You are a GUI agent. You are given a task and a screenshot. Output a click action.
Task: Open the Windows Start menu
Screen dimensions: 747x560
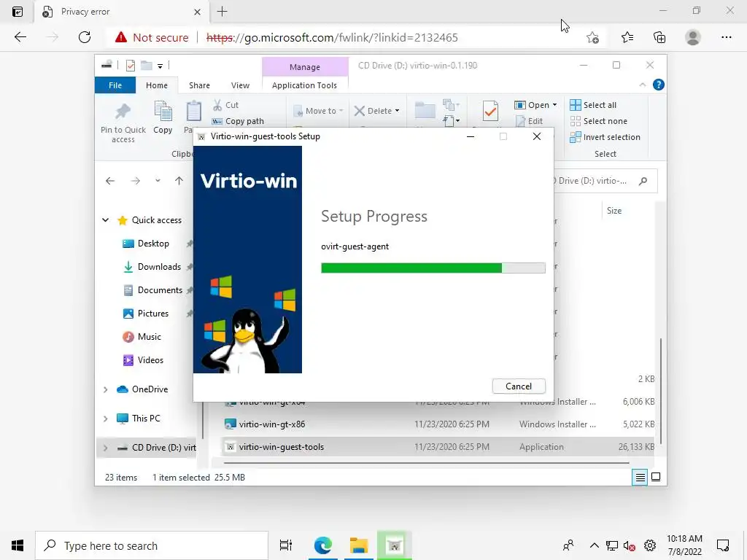18,545
